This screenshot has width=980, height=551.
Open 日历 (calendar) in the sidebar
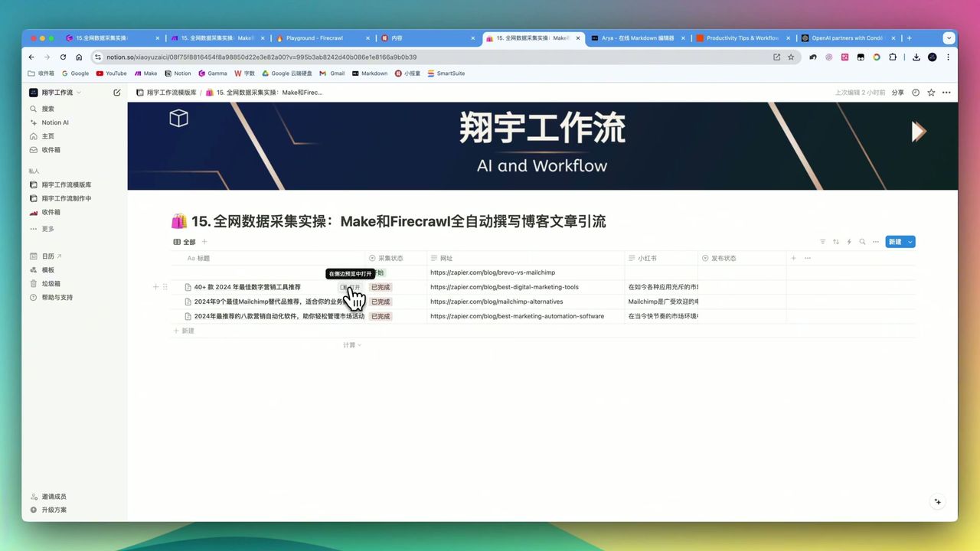pos(47,256)
